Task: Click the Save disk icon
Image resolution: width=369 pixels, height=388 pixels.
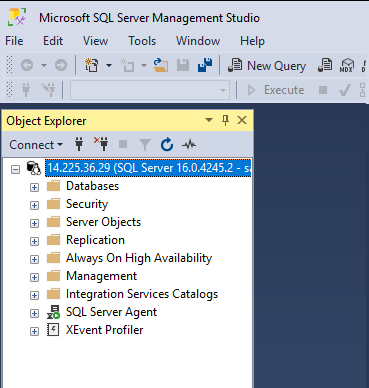Action: point(183,65)
